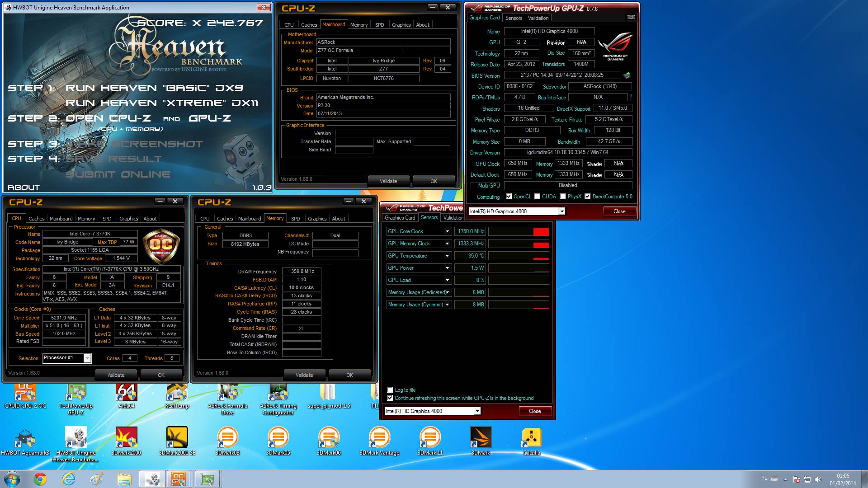This screenshot has height=488, width=868.
Task: Click GPU-Z BIOS save chip icon
Action: pyautogui.click(x=627, y=75)
